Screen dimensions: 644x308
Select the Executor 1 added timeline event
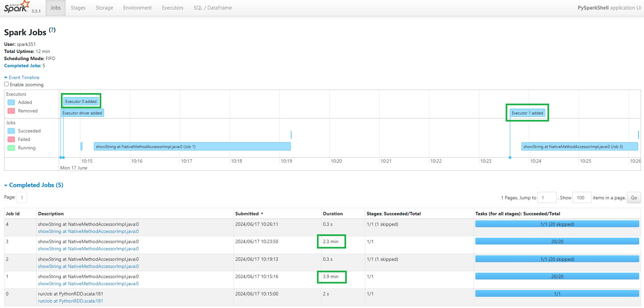[x=527, y=113]
